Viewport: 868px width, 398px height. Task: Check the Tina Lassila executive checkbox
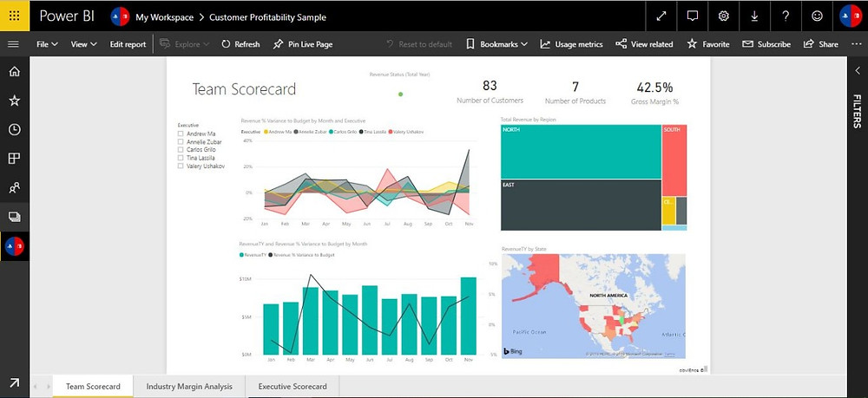tap(181, 158)
